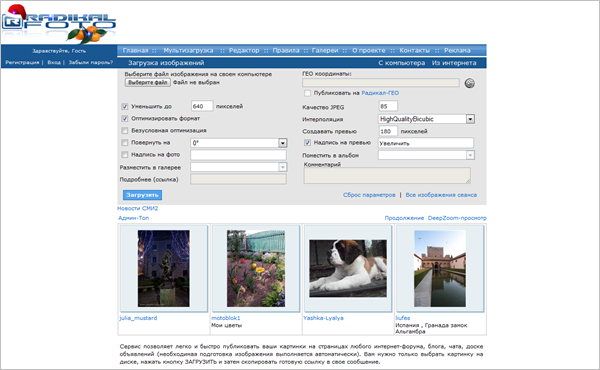Click 'Сброс параметров' link
The image size is (600, 370).
pyautogui.click(x=369, y=195)
